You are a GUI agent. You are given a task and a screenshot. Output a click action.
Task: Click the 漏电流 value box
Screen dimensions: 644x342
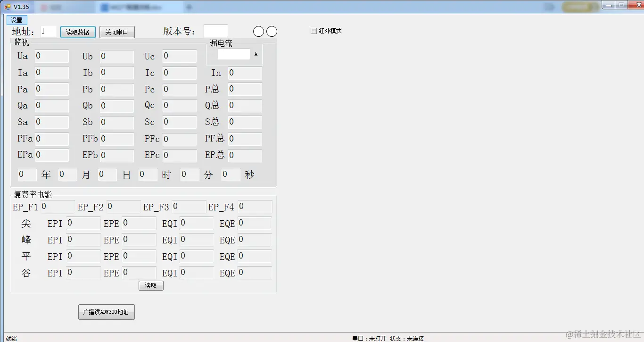coord(234,54)
